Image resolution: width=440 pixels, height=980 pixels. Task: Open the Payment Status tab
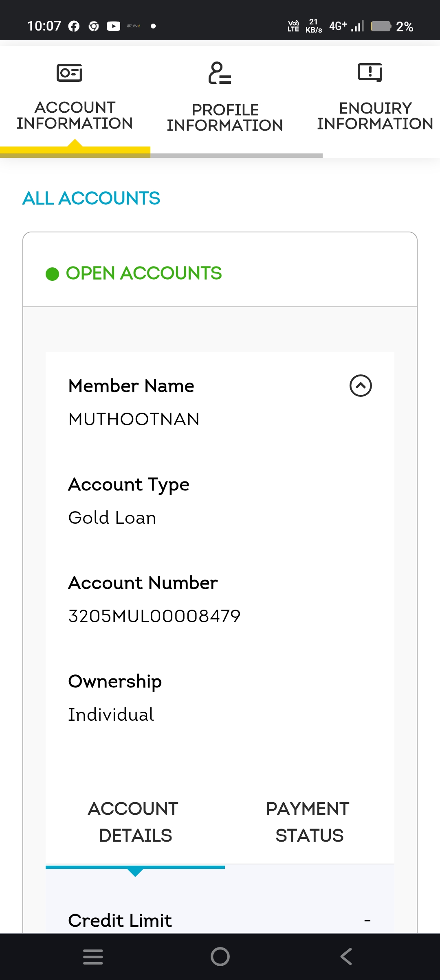pyautogui.click(x=309, y=822)
